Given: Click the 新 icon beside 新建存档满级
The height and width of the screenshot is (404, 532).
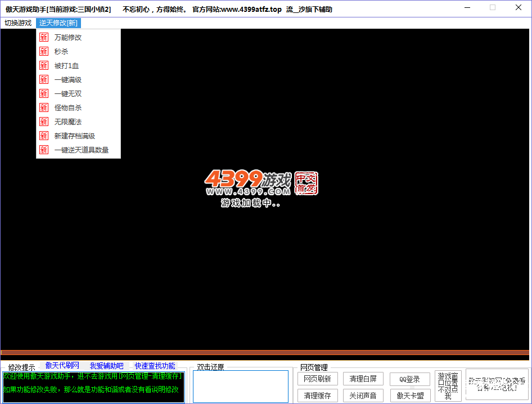Looking at the screenshot, I should 44,136.
